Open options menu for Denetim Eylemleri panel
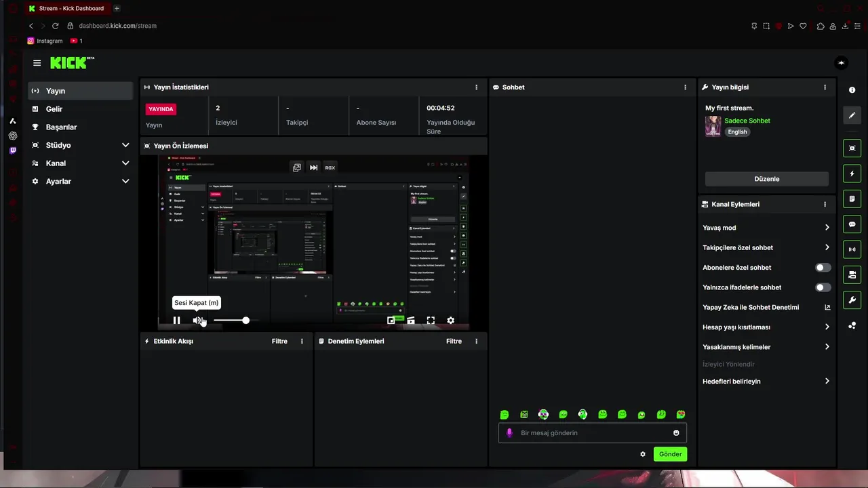Image resolution: width=868 pixels, height=488 pixels. (x=476, y=342)
